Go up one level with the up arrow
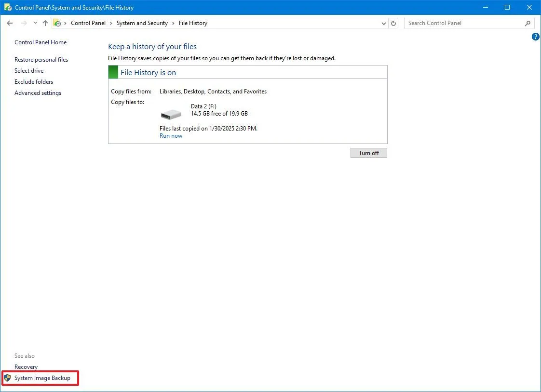541x392 pixels. [x=45, y=23]
